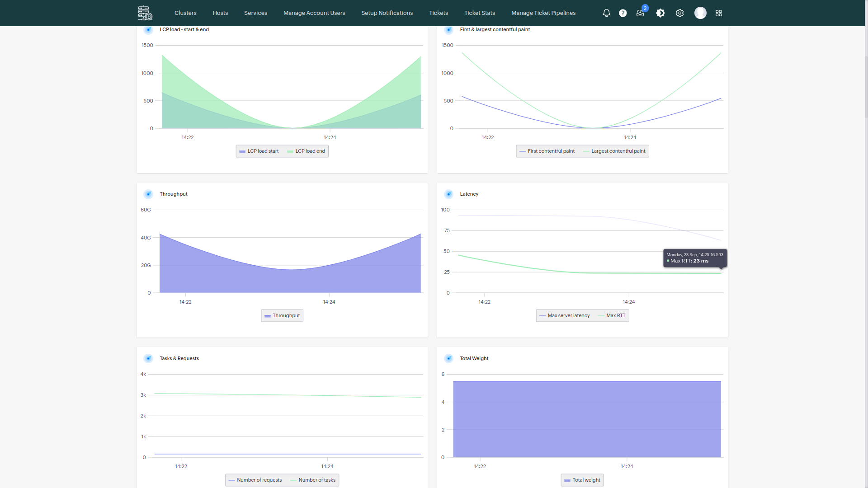Toggle Max server latency legend item

[x=565, y=316]
